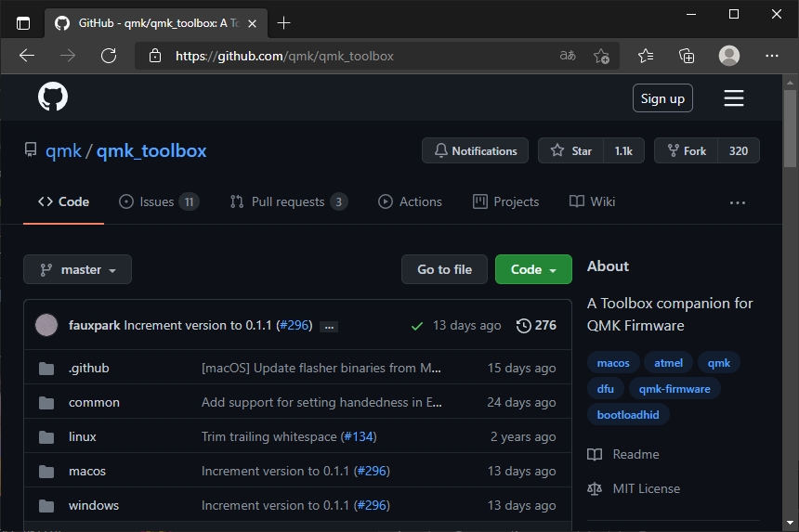
Task: Click the windows folder icon
Action: pos(46,505)
